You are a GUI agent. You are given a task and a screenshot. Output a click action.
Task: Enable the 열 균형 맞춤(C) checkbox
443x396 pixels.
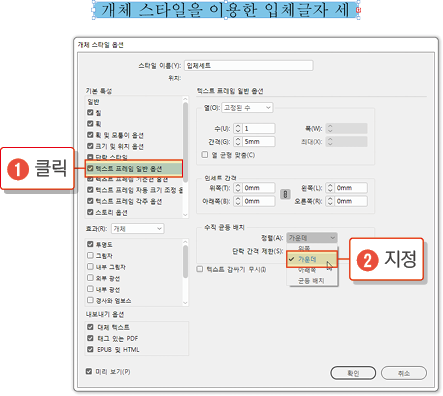pyautogui.click(x=205, y=155)
